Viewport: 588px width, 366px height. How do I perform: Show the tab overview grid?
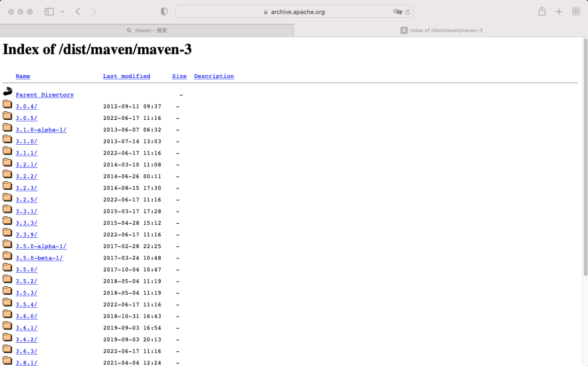[576, 11]
